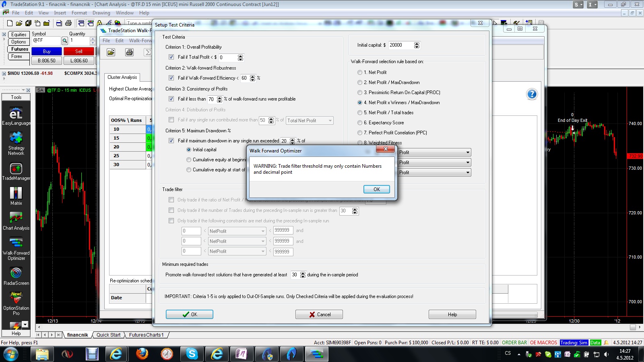The image size is (644, 362).
Task: Select 'Initial capital' radio button
Action: coord(189,150)
